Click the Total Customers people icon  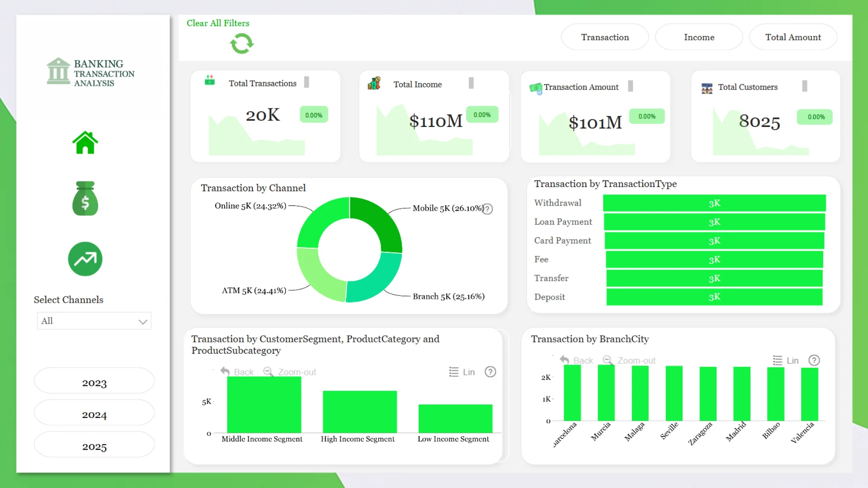(x=707, y=88)
